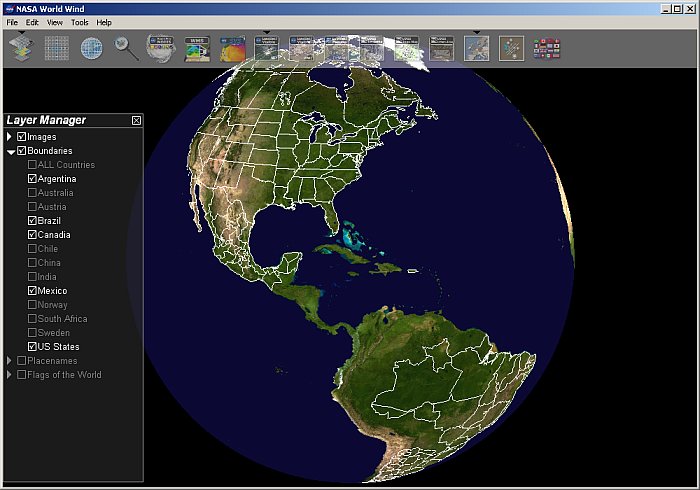700x490 pixels.
Task: Open the Tools menu
Action: coord(79,22)
